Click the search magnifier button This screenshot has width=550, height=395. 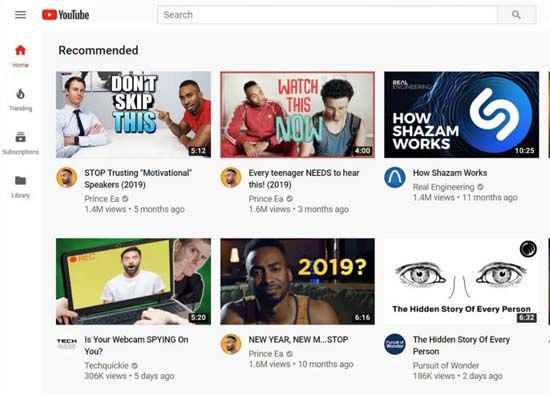[x=516, y=15]
